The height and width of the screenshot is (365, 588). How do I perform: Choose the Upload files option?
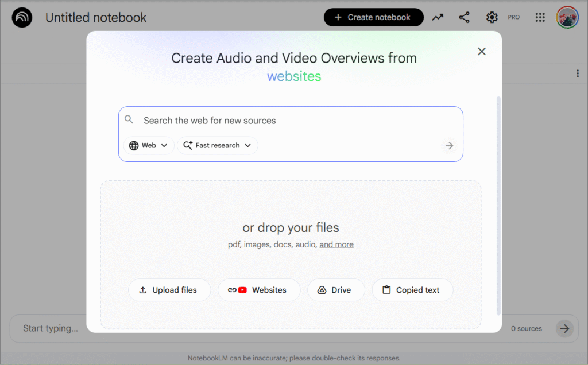[169, 290]
